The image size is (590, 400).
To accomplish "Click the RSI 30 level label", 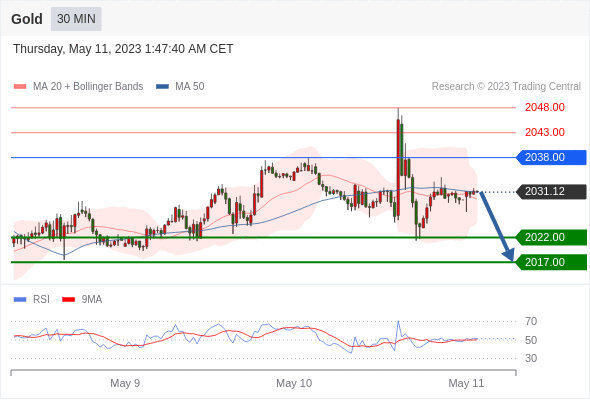I will click(531, 358).
